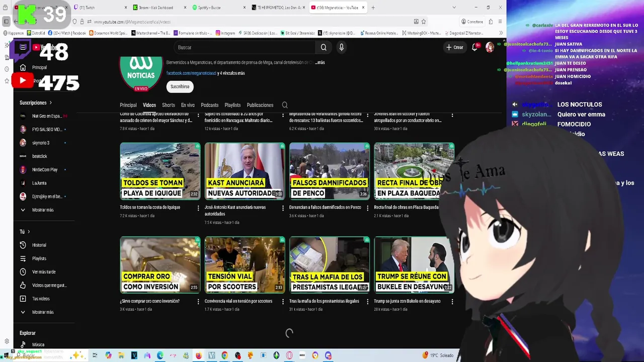644x362 pixels.
Task: Play Recta final Plaza Baquedano video
Action: coord(414,171)
